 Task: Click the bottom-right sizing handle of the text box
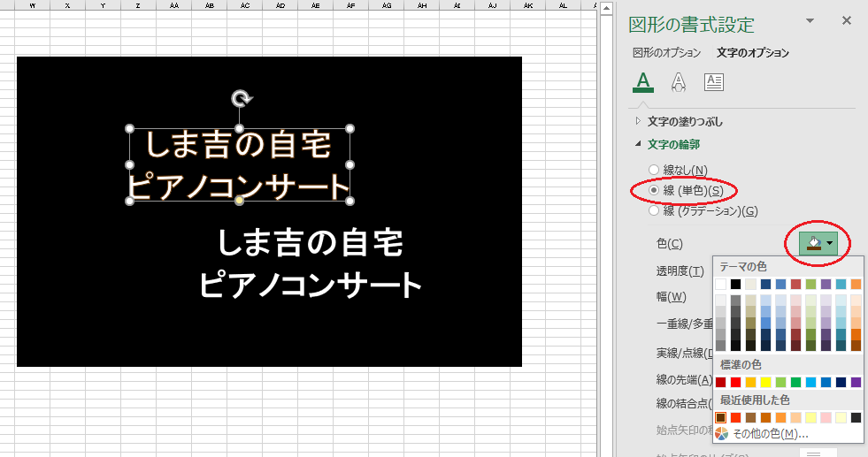tap(350, 202)
